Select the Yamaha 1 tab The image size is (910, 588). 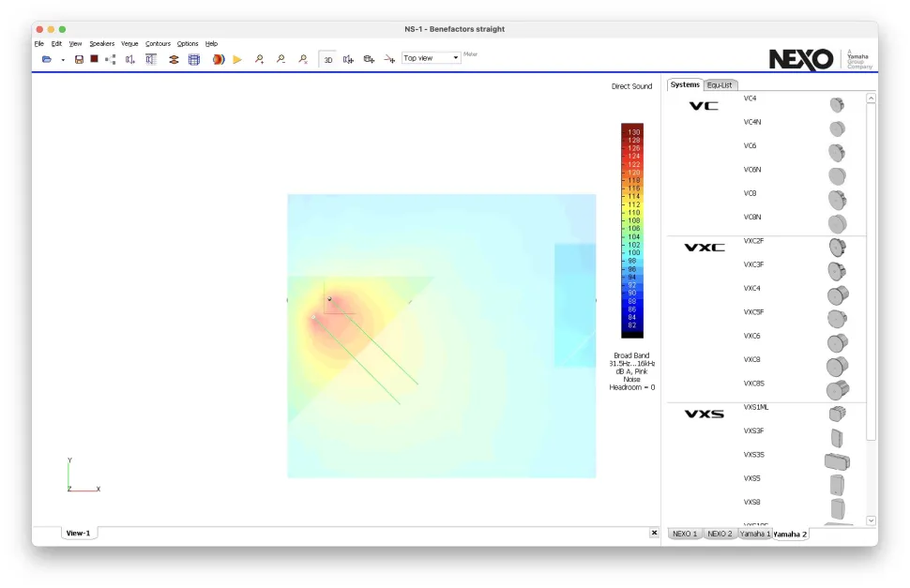[x=754, y=534]
